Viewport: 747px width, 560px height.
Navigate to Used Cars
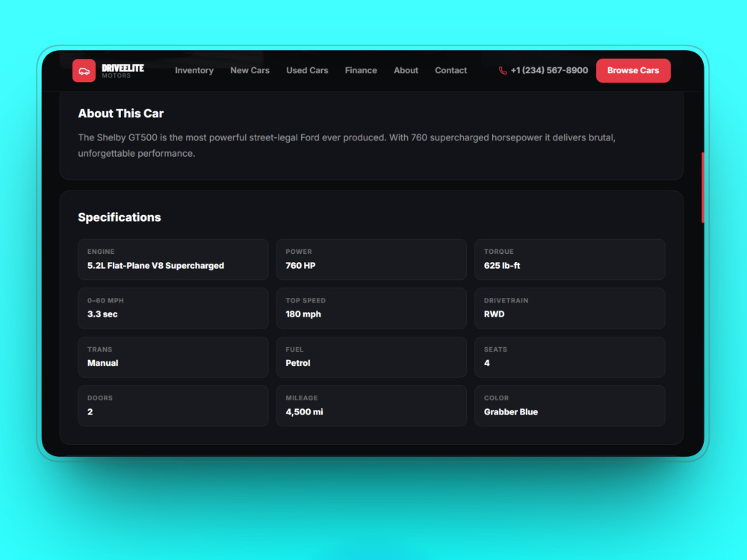click(307, 70)
